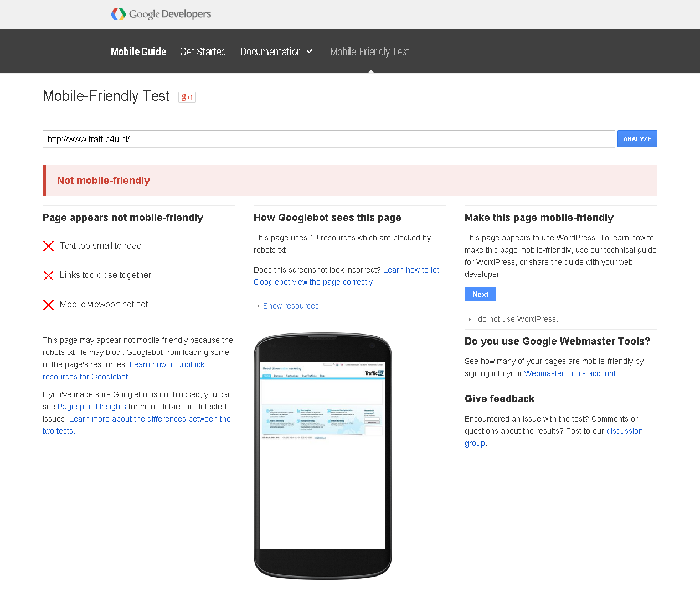Focus the URL input field
This screenshot has width=700, height=591.
pos(329,139)
